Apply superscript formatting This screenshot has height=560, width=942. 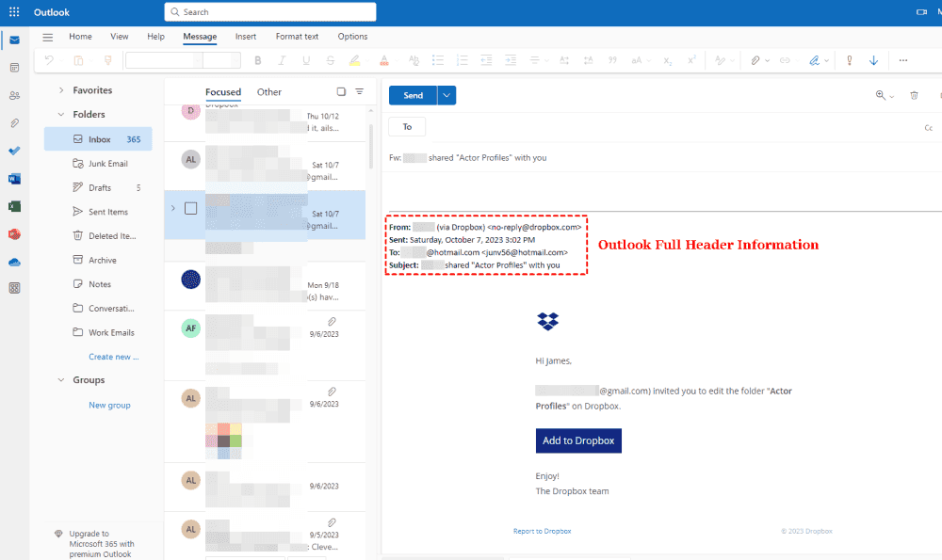(x=691, y=59)
